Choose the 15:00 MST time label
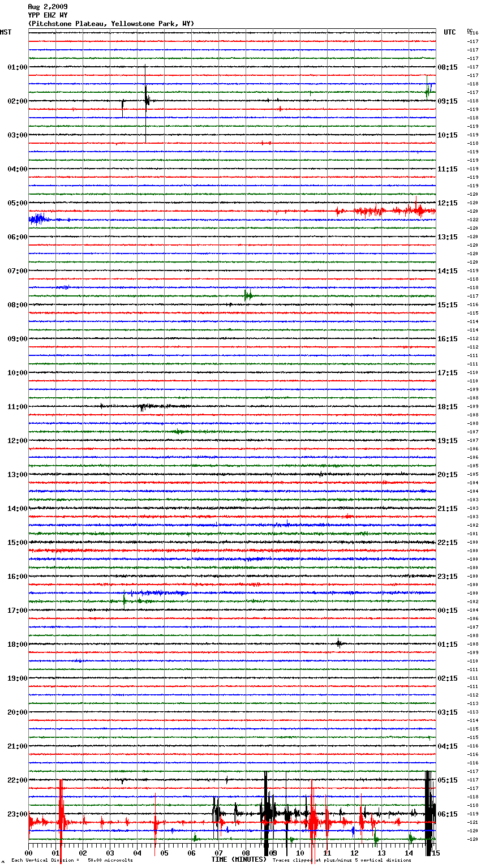 pyautogui.click(x=18, y=543)
